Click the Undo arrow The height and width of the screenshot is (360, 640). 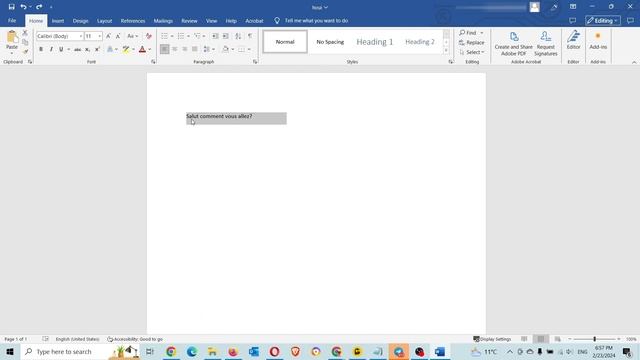pos(24,7)
